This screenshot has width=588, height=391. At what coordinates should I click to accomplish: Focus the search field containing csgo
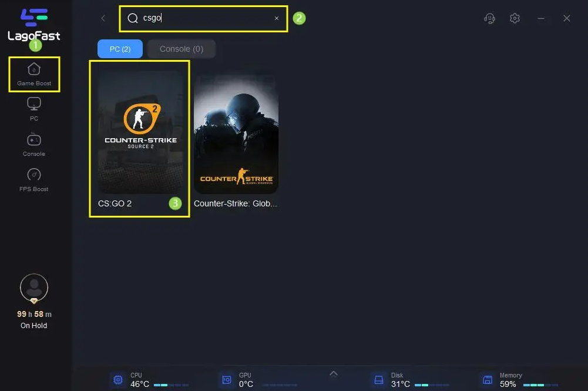(x=204, y=18)
